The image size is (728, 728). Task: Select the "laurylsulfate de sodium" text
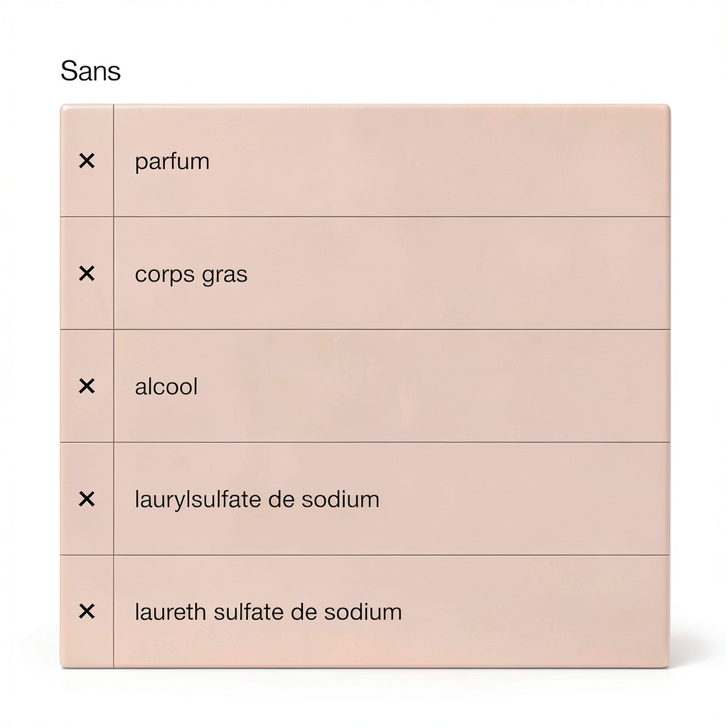click(x=257, y=499)
